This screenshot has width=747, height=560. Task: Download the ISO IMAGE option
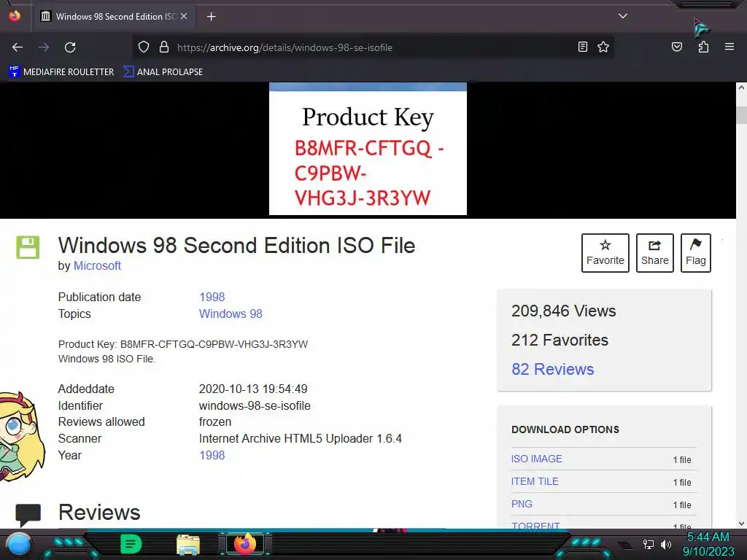click(536, 459)
